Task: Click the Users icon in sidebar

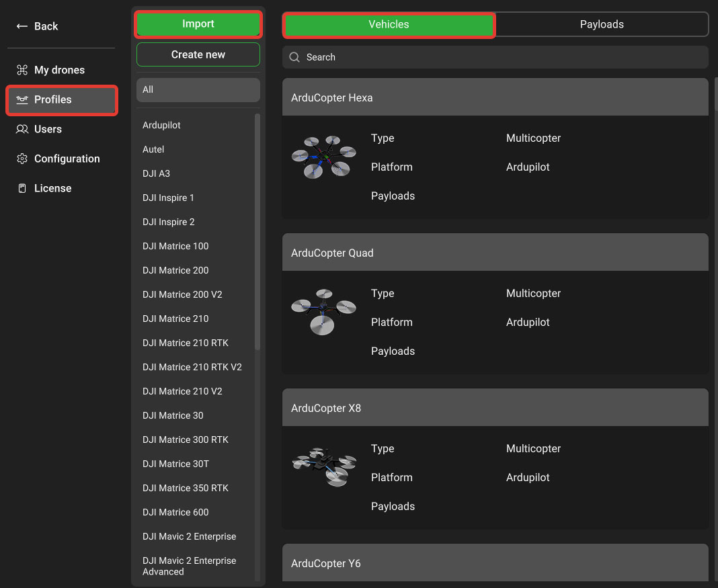Action: 22,129
